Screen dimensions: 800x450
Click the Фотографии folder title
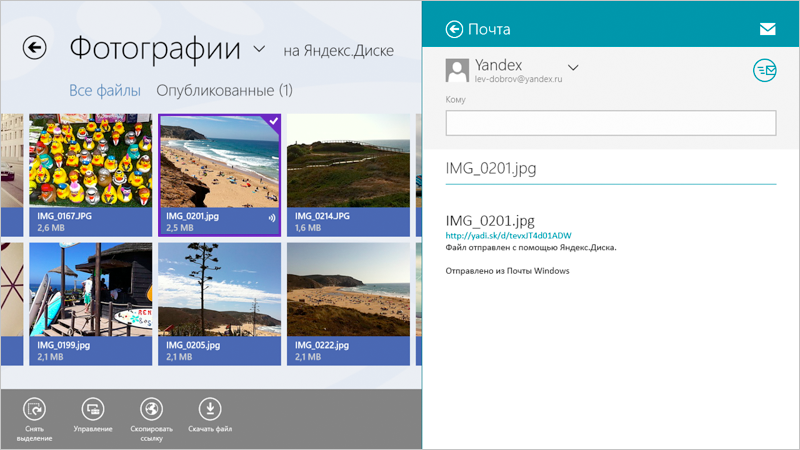(x=155, y=49)
